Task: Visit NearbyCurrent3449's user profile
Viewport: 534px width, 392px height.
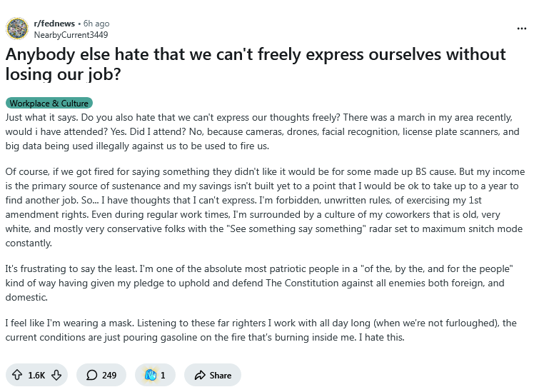Action: [71, 34]
